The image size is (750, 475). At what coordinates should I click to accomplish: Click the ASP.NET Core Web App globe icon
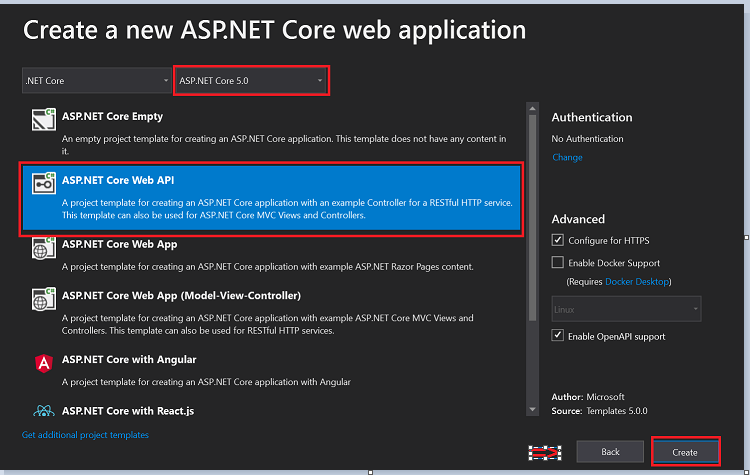click(43, 247)
